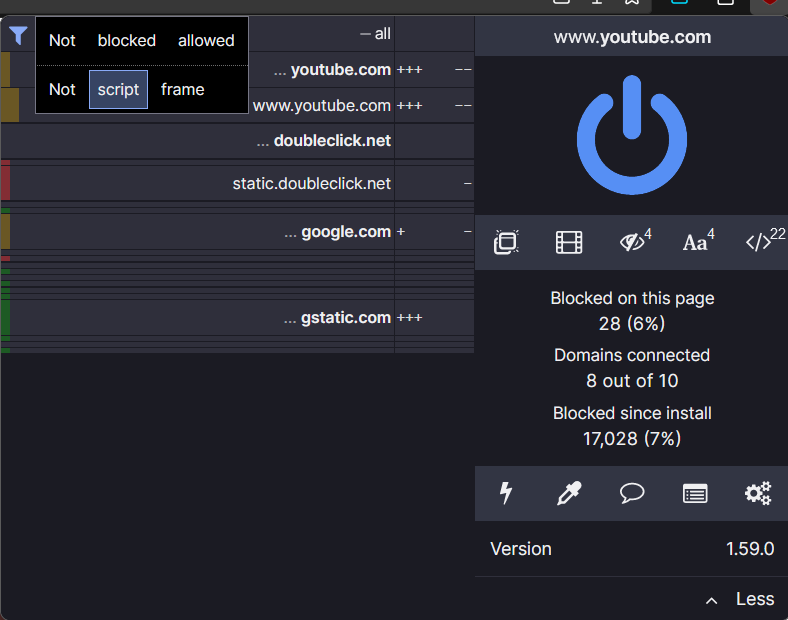Open the logger list icon
The height and width of the screenshot is (620, 788).
coord(695,493)
